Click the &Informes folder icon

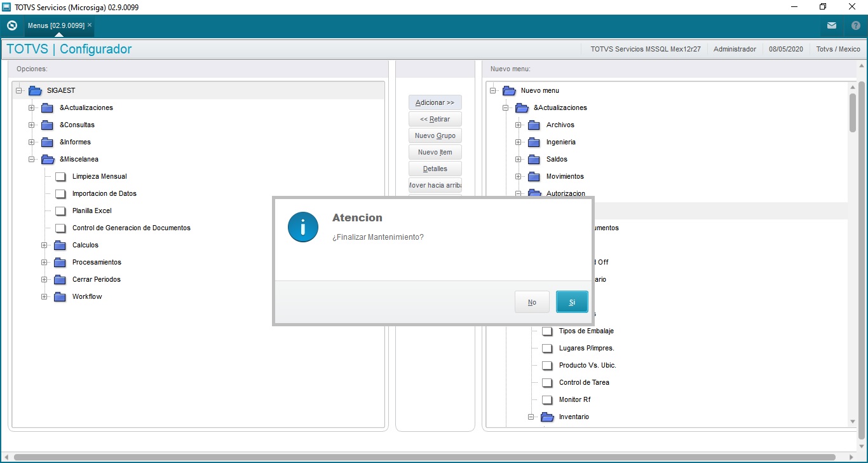(x=47, y=142)
